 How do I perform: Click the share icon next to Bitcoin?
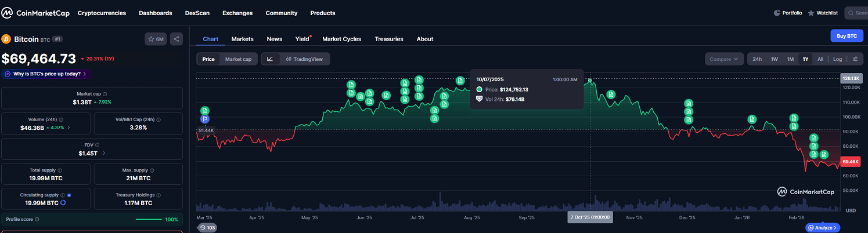(177, 39)
